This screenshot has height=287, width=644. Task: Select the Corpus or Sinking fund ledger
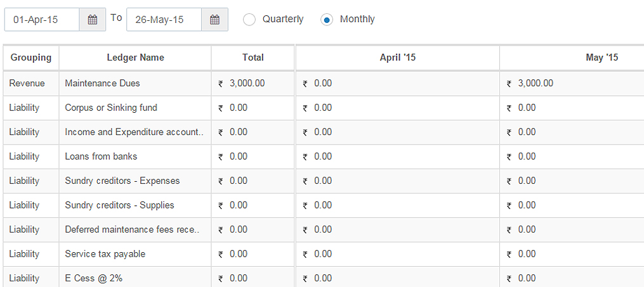(x=111, y=108)
